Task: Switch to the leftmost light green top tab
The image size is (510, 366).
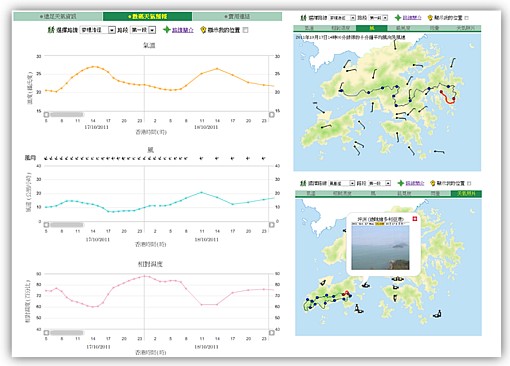Action: [58, 16]
